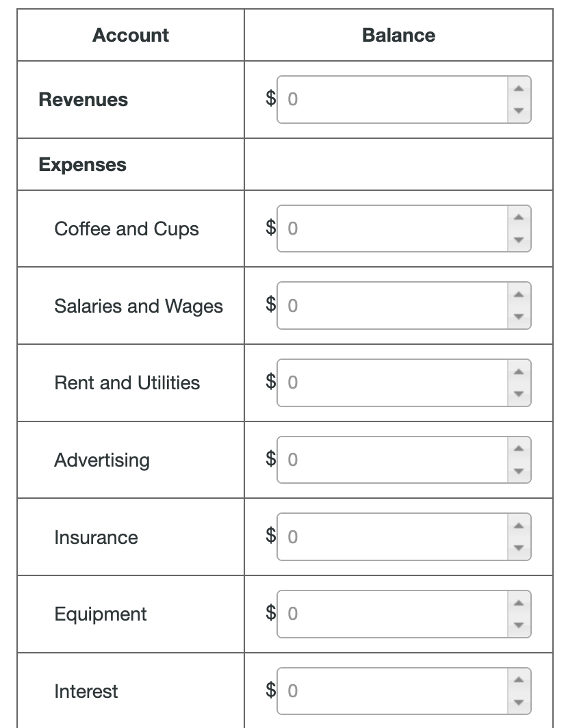Image resolution: width=579 pixels, height=728 pixels.
Task: Click the Advertising input field
Action: click(x=390, y=460)
